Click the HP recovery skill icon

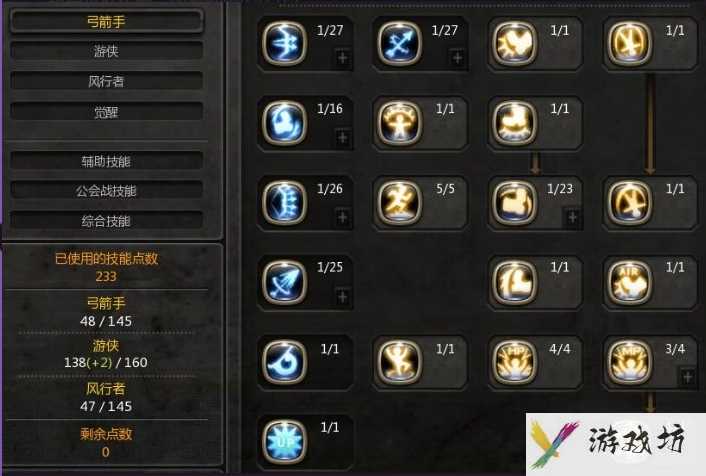[x=515, y=362]
